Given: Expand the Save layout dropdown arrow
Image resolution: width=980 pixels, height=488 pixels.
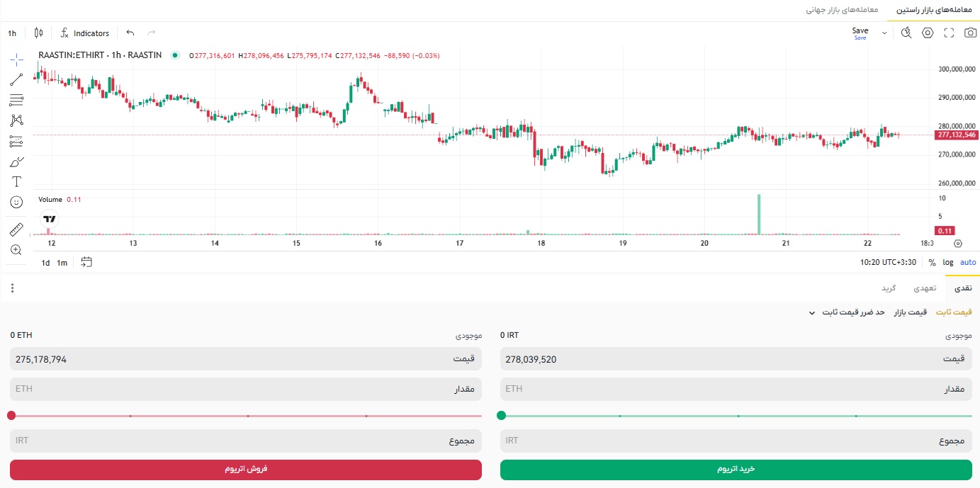Looking at the screenshot, I should click(x=884, y=33).
